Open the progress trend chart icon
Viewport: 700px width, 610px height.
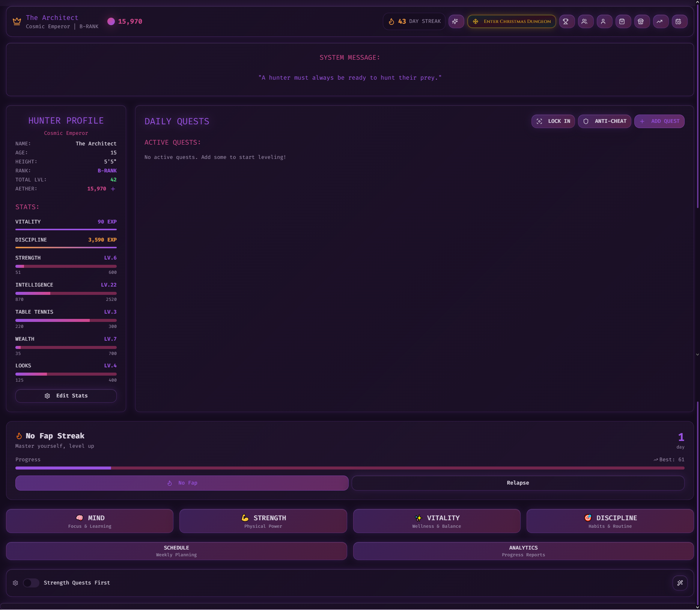point(660,21)
